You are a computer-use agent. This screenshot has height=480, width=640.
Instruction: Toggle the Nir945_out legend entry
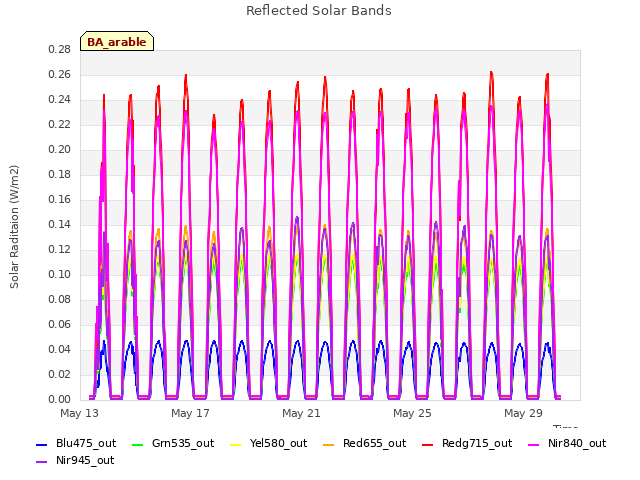(75, 461)
